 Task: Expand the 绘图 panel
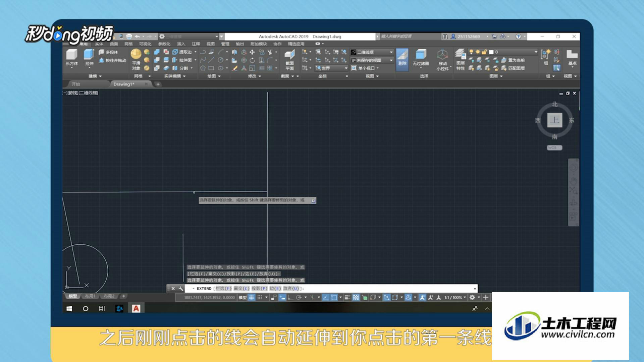[214, 76]
